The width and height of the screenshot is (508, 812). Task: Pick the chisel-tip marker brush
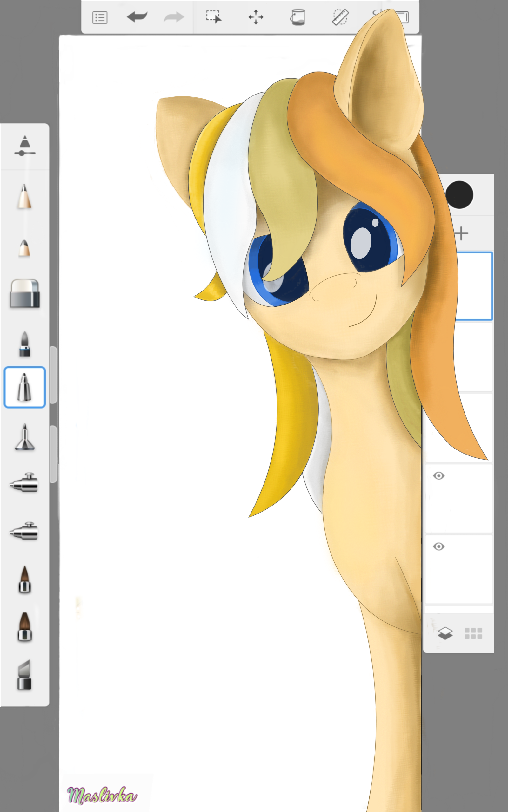[x=24, y=675]
